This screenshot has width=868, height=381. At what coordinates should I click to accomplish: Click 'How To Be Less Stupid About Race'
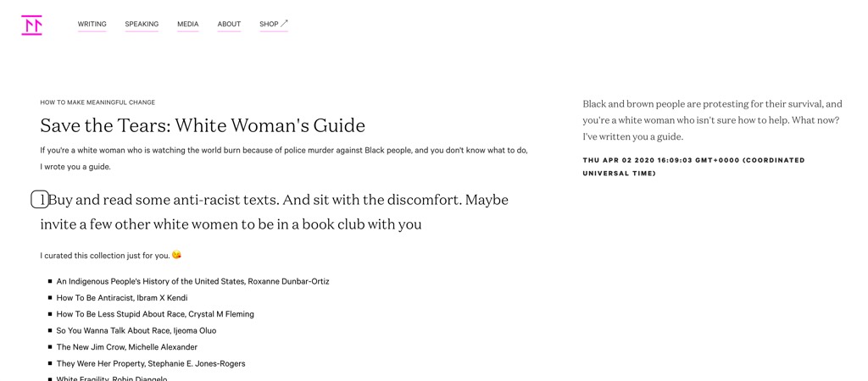tap(155, 314)
